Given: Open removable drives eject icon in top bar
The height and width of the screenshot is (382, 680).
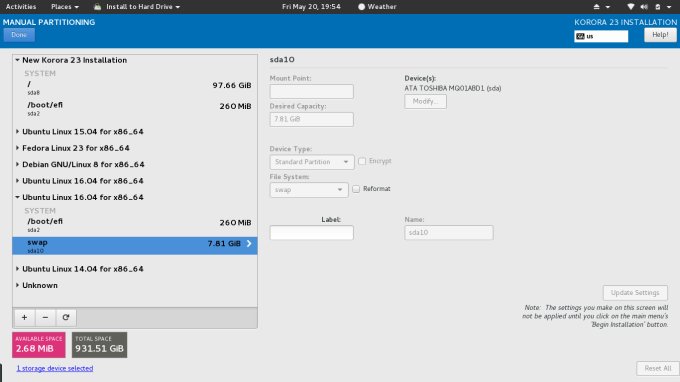Looking at the screenshot, I should click(x=597, y=7).
